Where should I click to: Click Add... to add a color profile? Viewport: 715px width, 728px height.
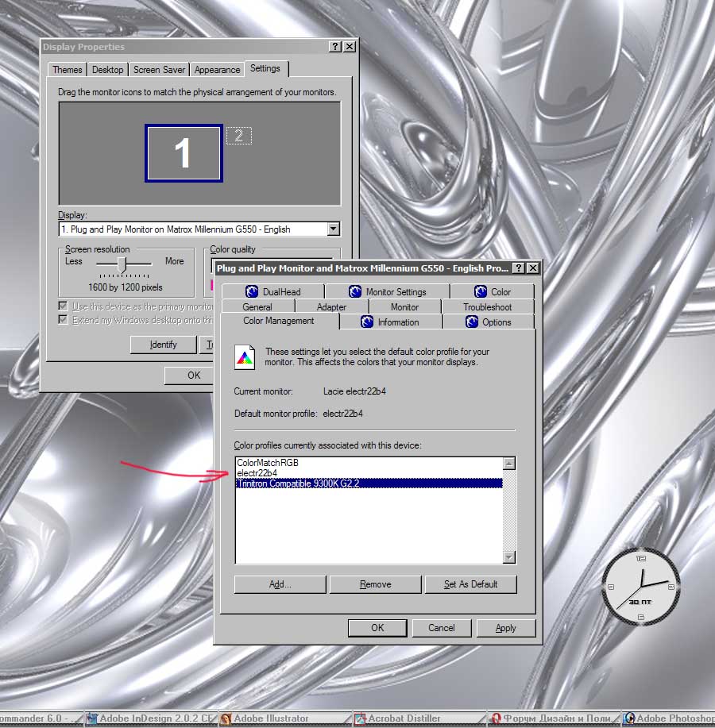pos(280,584)
